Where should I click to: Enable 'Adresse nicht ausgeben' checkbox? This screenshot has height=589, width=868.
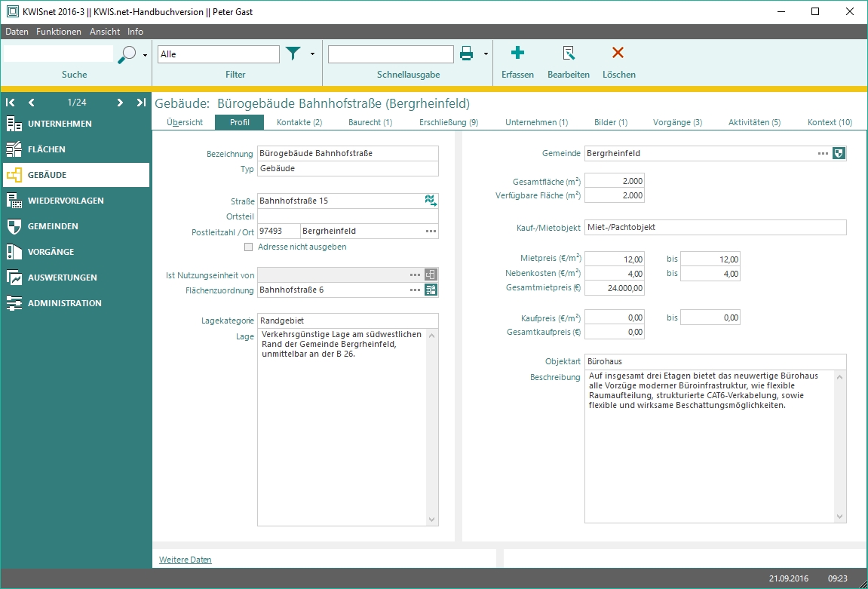point(249,247)
